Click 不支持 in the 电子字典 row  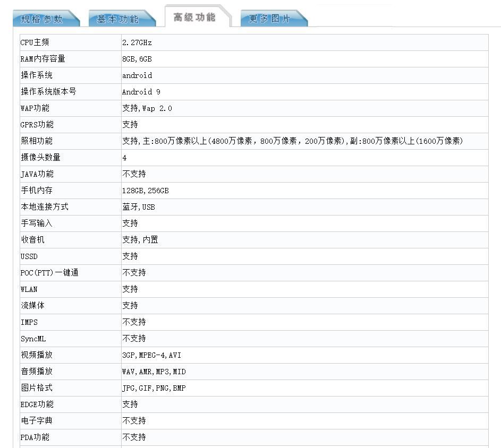134,420
